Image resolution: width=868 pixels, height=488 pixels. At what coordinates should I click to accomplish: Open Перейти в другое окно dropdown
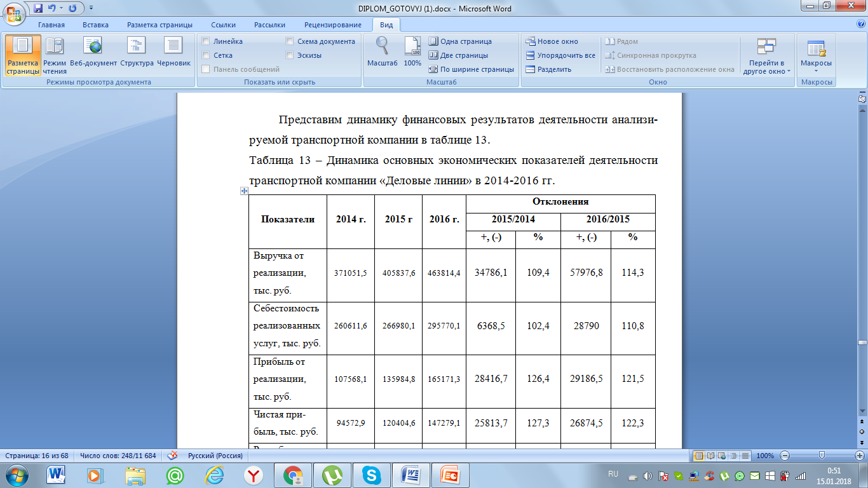pyautogui.click(x=766, y=55)
